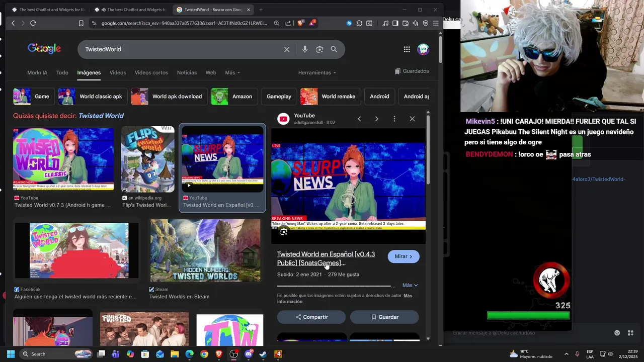
Task: Reload the current page
Action: pos(33,23)
